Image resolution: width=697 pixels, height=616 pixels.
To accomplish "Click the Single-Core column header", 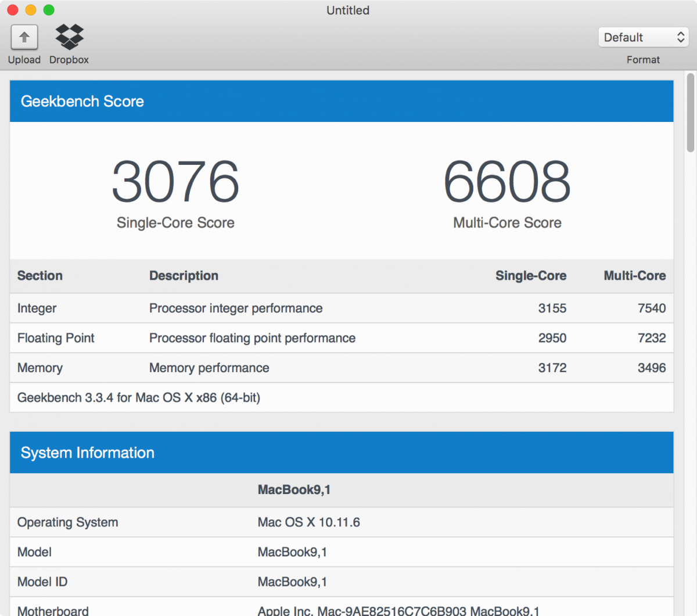I will (x=530, y=276).
